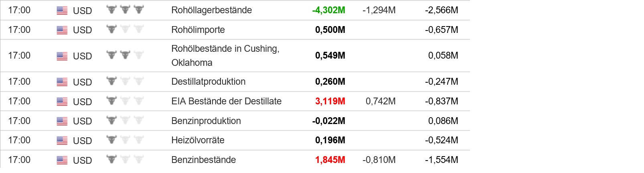Image resolution: width=644 pixels, height=173 pixels.
Task: Open the Benzinbestände event link
Action: tap(203, 160)
